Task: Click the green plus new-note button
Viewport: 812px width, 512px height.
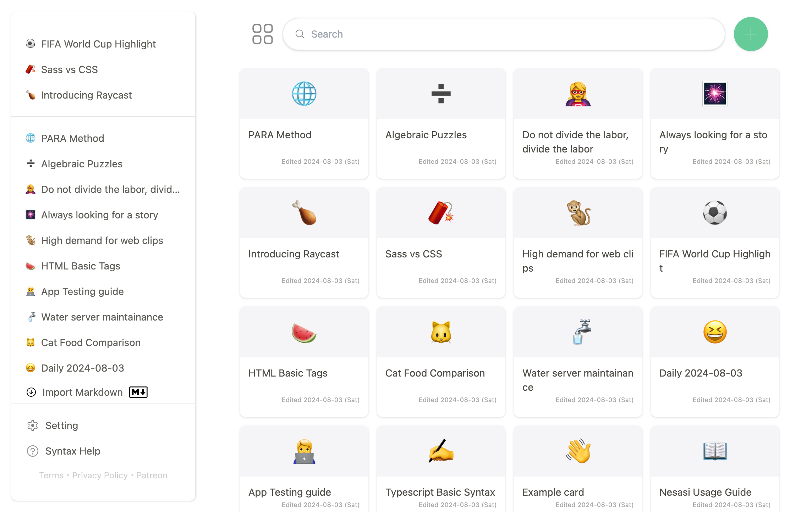Action: [x=751, y=34]
